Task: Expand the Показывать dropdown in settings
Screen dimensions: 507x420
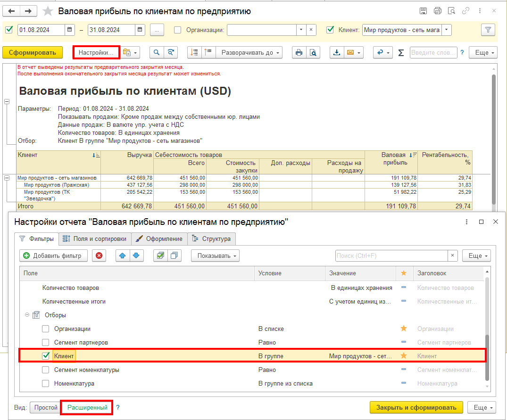Action: pos(215,255)
